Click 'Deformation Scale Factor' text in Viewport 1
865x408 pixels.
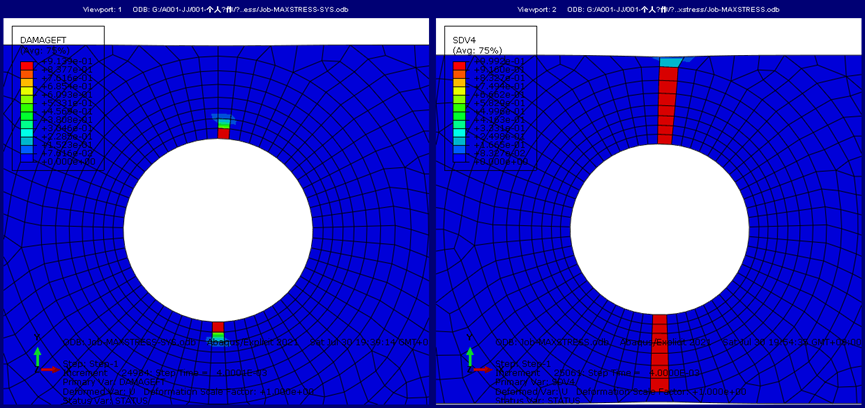pos(228,391)
